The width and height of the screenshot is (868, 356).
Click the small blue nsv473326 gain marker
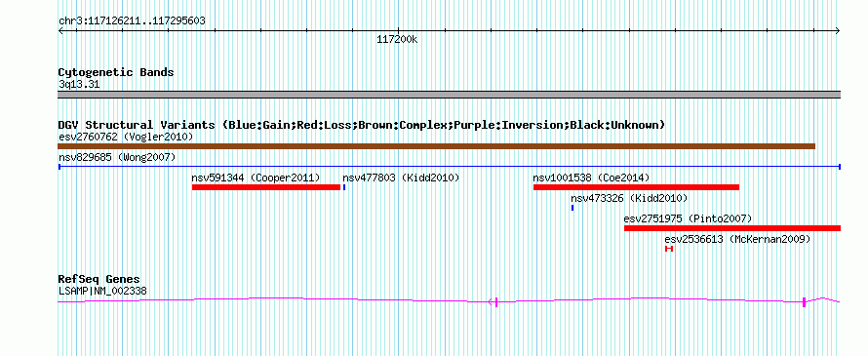point(572,208)
